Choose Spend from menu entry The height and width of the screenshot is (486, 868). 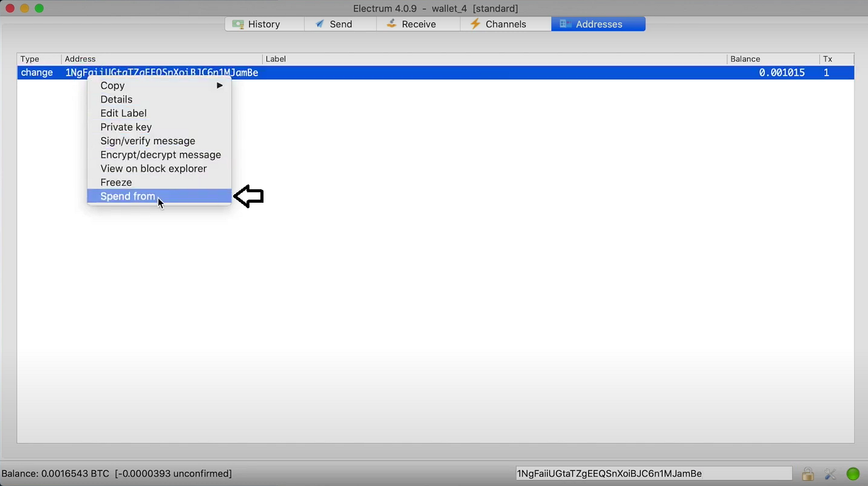[159, 196]
